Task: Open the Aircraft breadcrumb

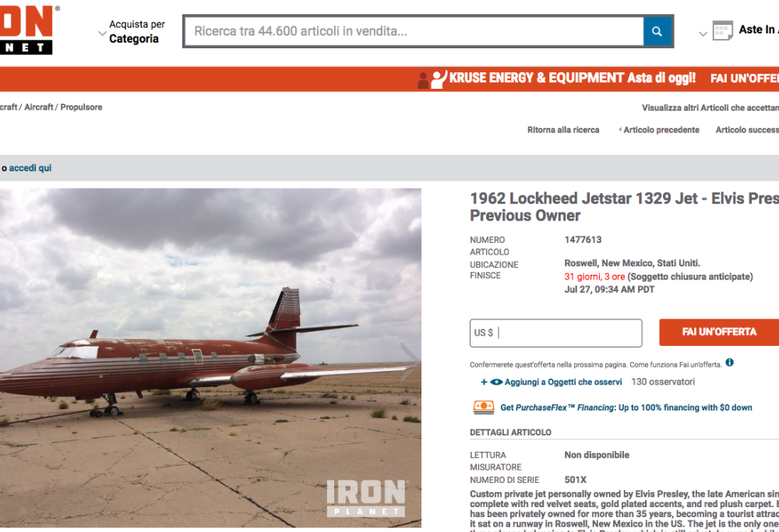Action: pos(39,107)
